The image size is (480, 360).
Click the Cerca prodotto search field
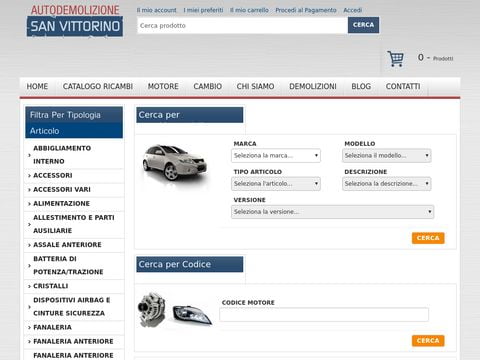242,25
